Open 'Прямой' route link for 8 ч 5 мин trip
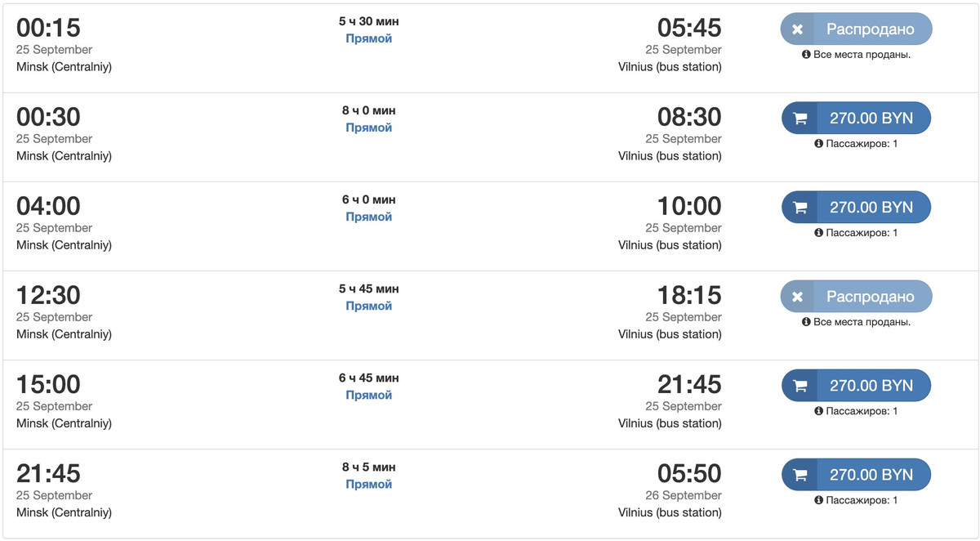 (368, 484)
